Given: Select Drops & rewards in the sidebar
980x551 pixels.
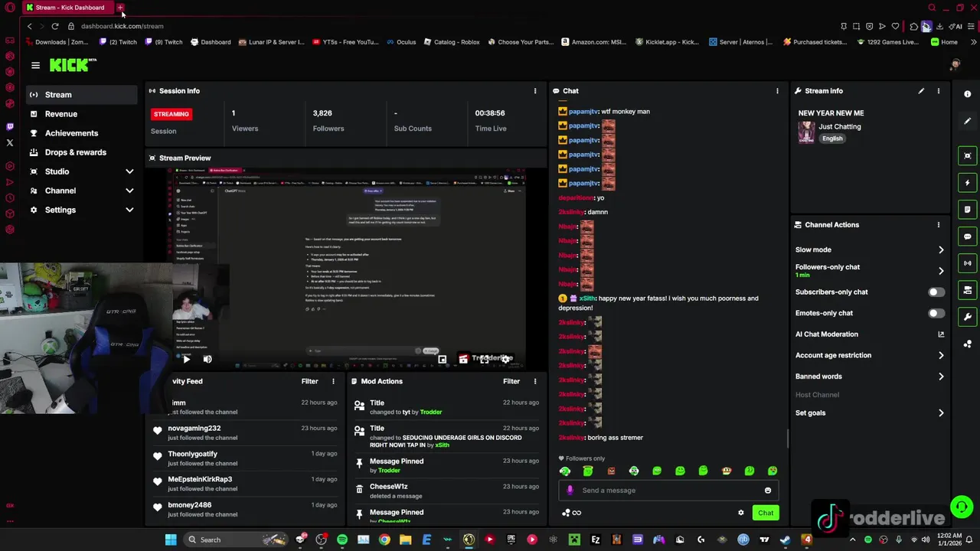Looking at the screenshot, I should pyautogui.click(x=81, y=152).
